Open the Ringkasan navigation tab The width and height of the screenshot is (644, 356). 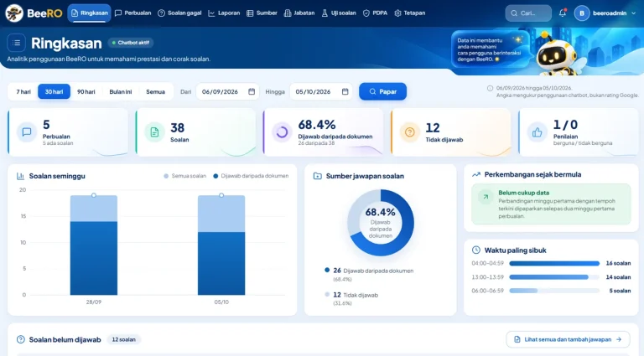point(89,13)
